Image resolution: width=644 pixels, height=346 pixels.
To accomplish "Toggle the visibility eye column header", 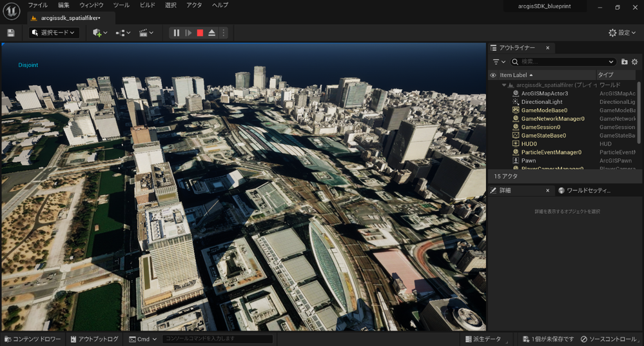I will 493,76.
